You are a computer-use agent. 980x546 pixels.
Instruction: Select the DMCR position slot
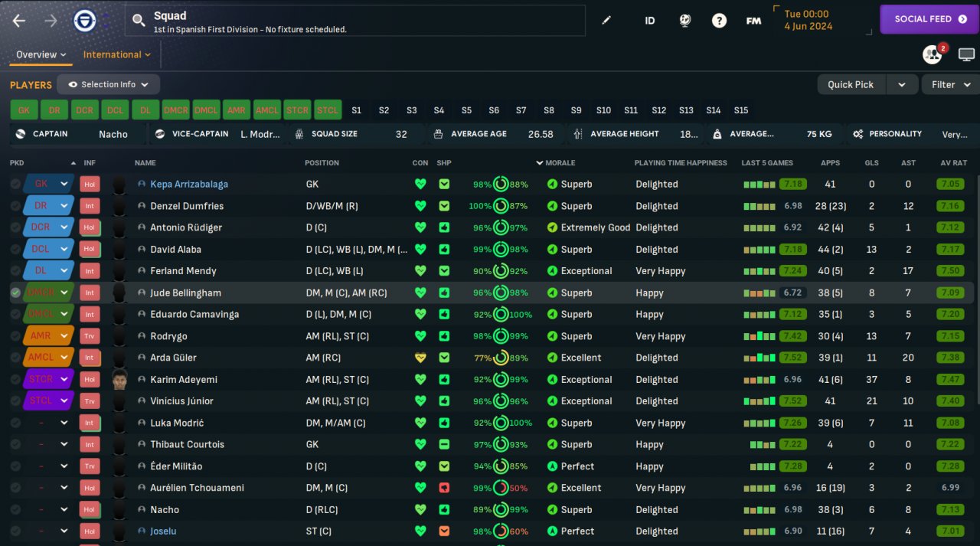point(176,110)
